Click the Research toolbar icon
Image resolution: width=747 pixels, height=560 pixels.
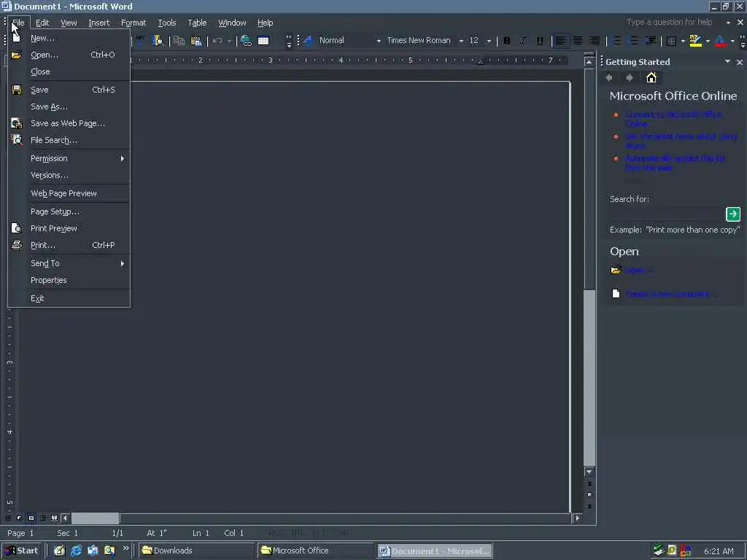[x=158, y=41]
